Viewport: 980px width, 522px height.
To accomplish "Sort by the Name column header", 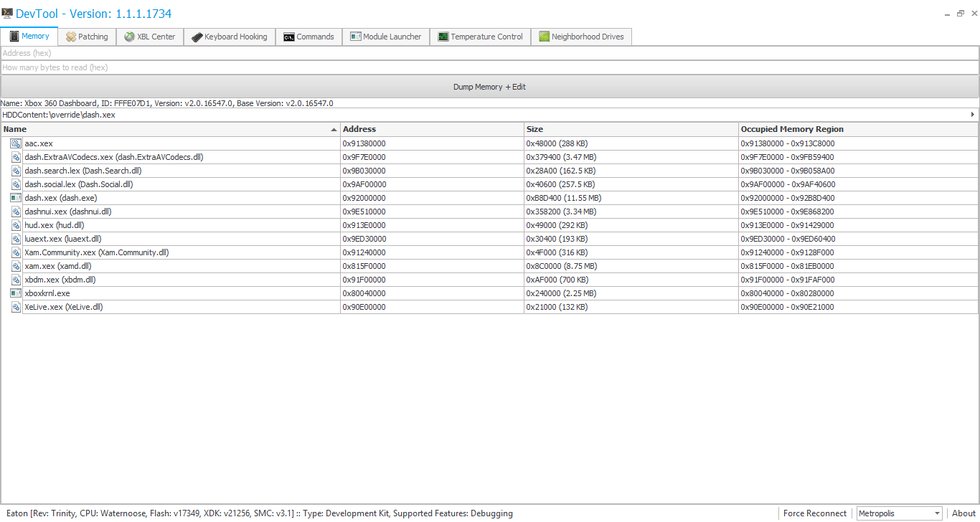I will click(171, 129).
